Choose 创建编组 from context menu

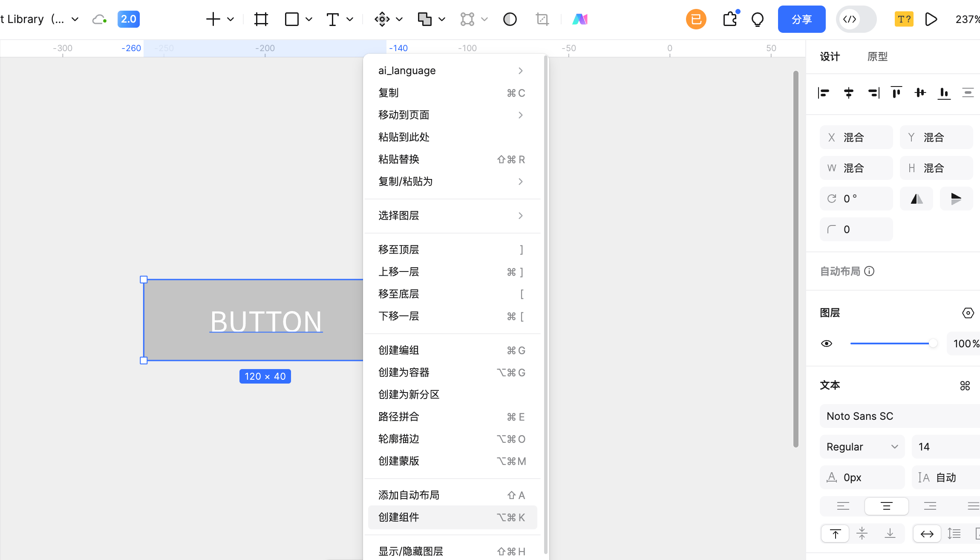click(453, 350)
